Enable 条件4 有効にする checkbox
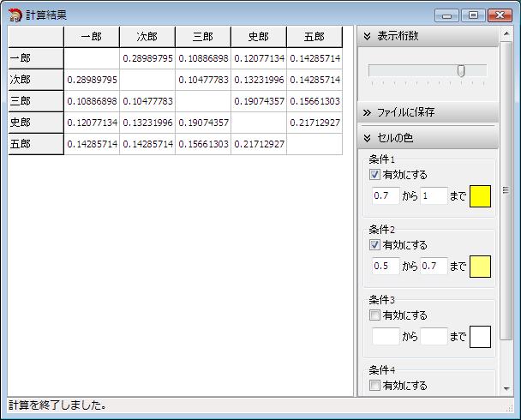The width and height of the screenshot is (521, 420). (374, 386)
